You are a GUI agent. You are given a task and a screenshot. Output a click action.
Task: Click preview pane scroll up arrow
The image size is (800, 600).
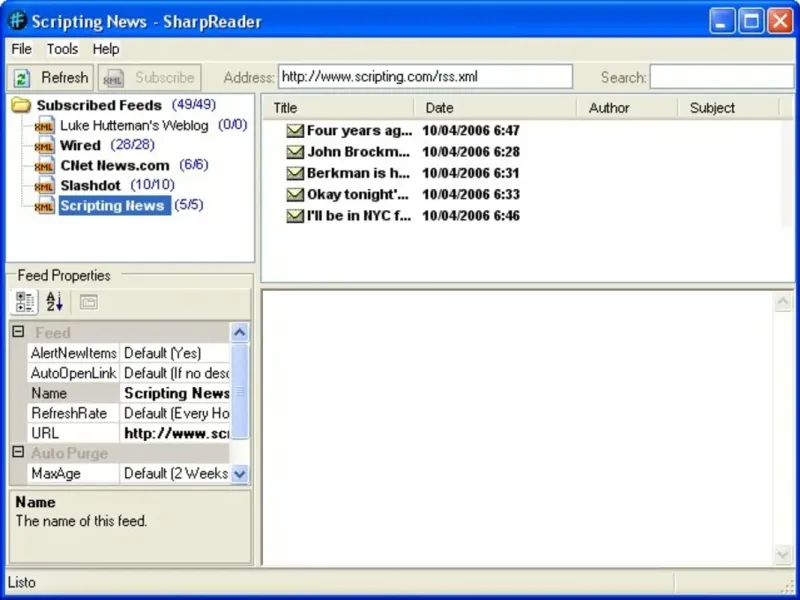[x=783, y=302]
